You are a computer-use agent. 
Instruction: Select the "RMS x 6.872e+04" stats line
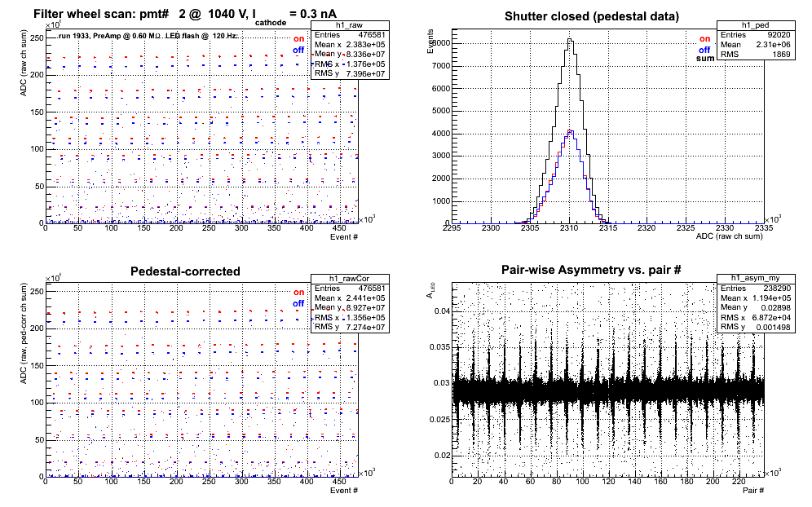pos(756,317)
